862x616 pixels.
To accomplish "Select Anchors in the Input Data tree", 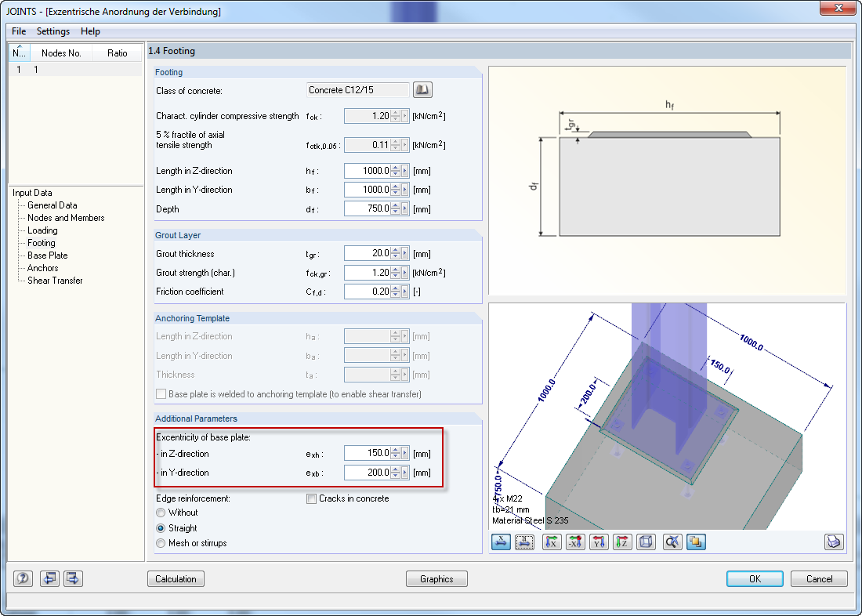I will point(42,267).
